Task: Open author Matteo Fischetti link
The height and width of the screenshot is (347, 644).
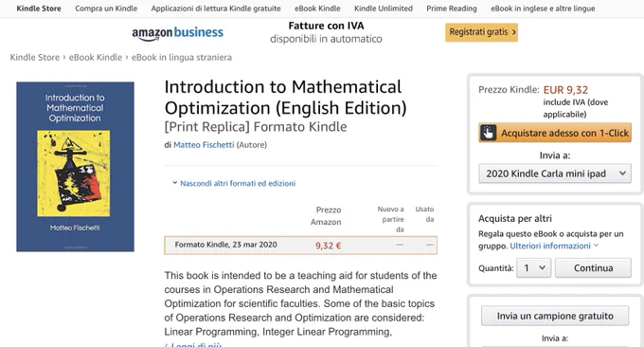Action: [x=204, y=145]
